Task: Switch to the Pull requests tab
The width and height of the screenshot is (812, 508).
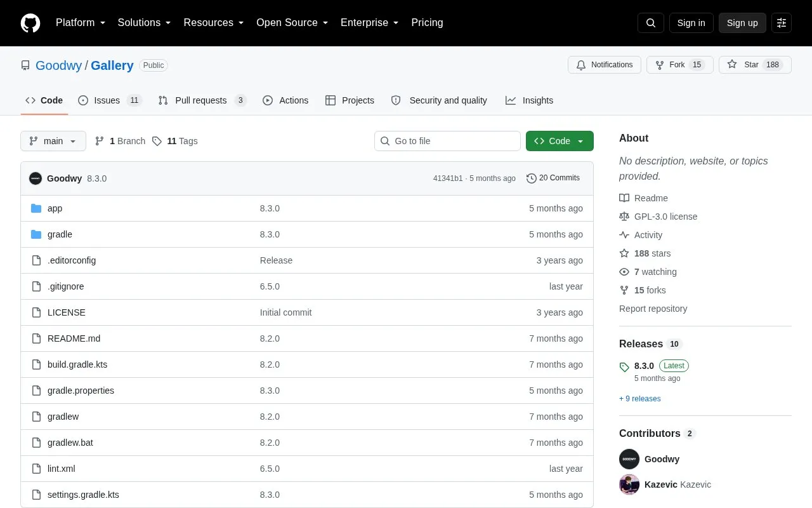Action: (x=202, y=100)
